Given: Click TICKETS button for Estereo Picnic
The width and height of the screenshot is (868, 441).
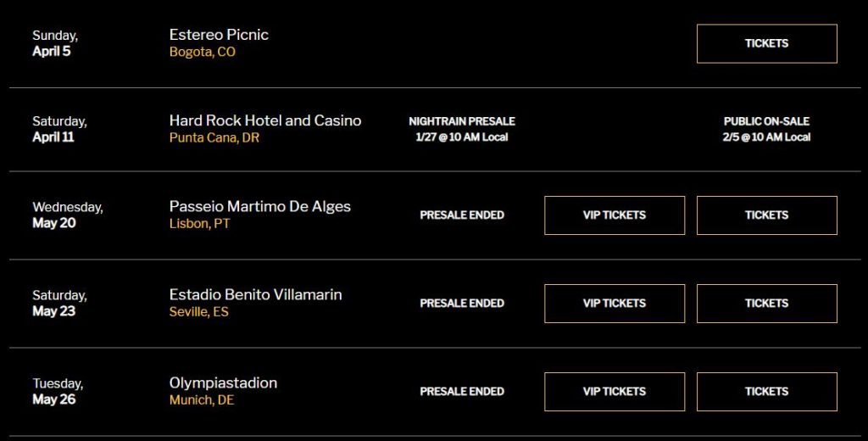Looking at the screenshot, I should (x=766, y=43).
